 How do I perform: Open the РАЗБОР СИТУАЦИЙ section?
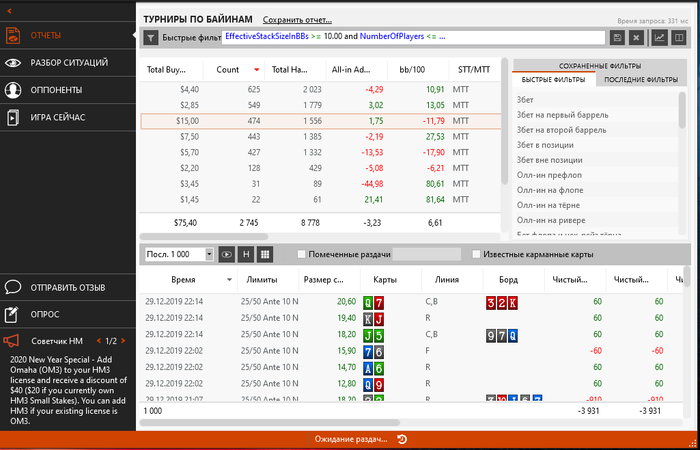(67, 62)
